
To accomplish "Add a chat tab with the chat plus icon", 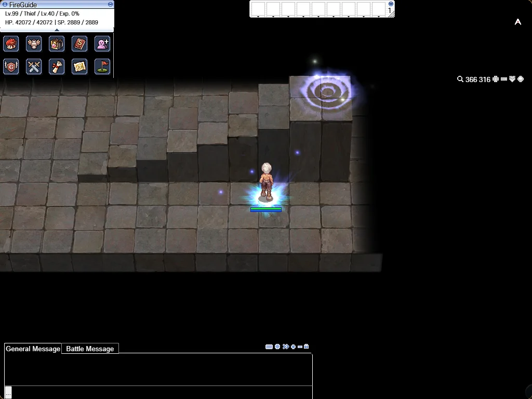I will click(293, 347).
